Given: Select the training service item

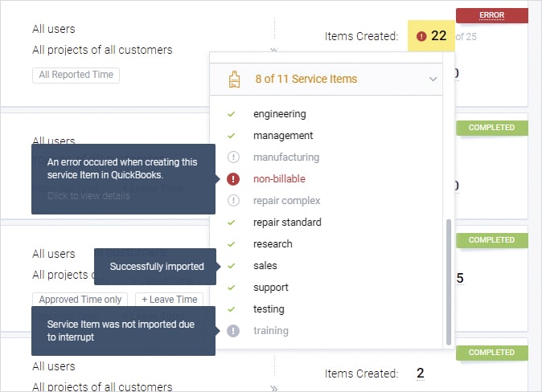Looking at the screenshot, I should coord(271,331).
